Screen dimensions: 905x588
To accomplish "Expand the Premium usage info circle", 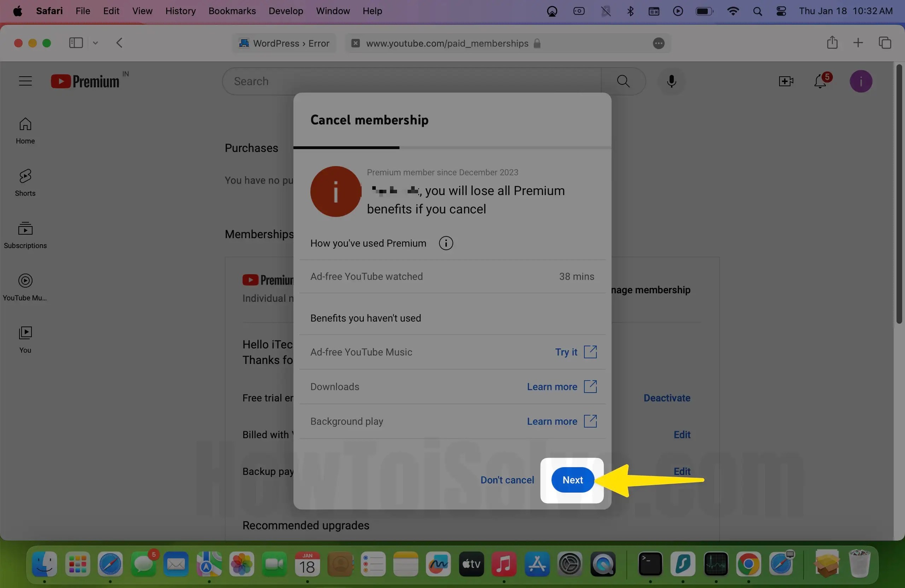I will tap(446, 243).
